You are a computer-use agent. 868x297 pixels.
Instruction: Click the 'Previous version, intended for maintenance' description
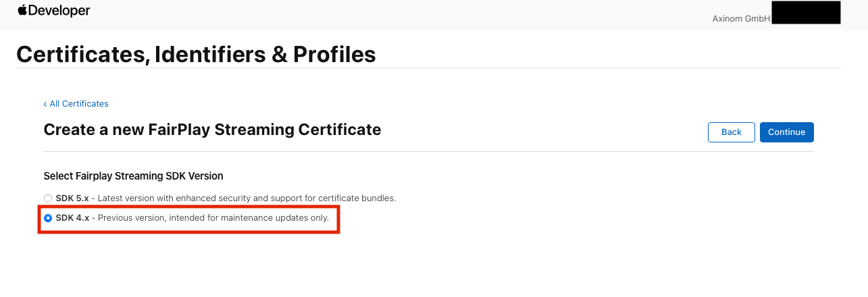point(213,218)
